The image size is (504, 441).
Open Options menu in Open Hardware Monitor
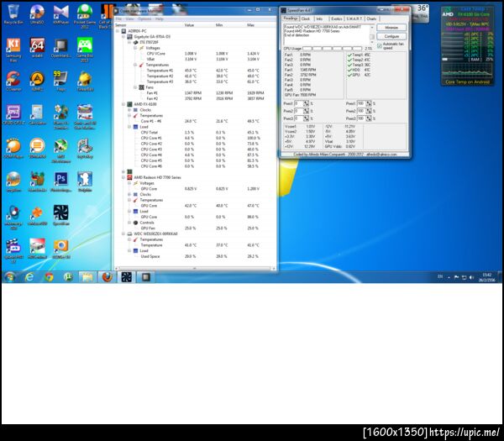[144, 19]
